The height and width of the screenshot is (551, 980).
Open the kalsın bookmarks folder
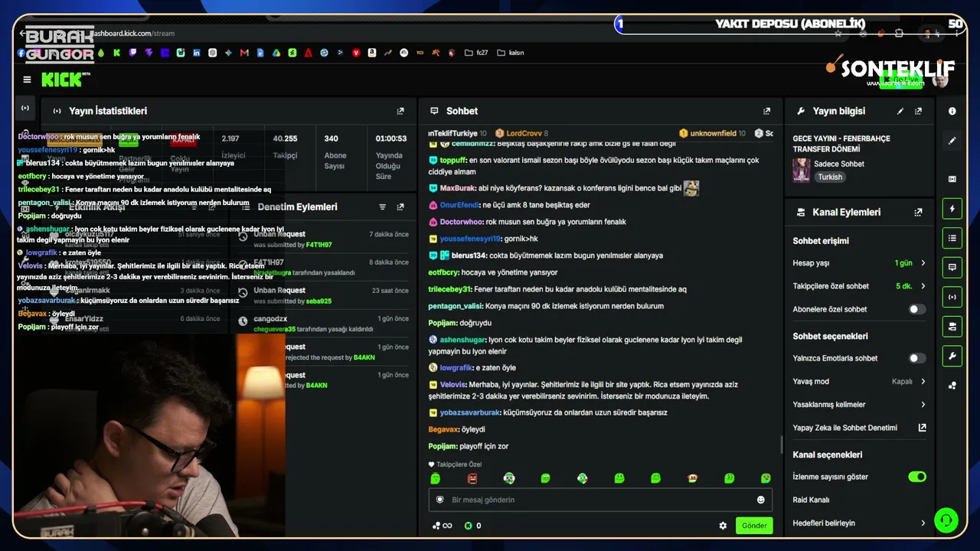coord(510,53)
